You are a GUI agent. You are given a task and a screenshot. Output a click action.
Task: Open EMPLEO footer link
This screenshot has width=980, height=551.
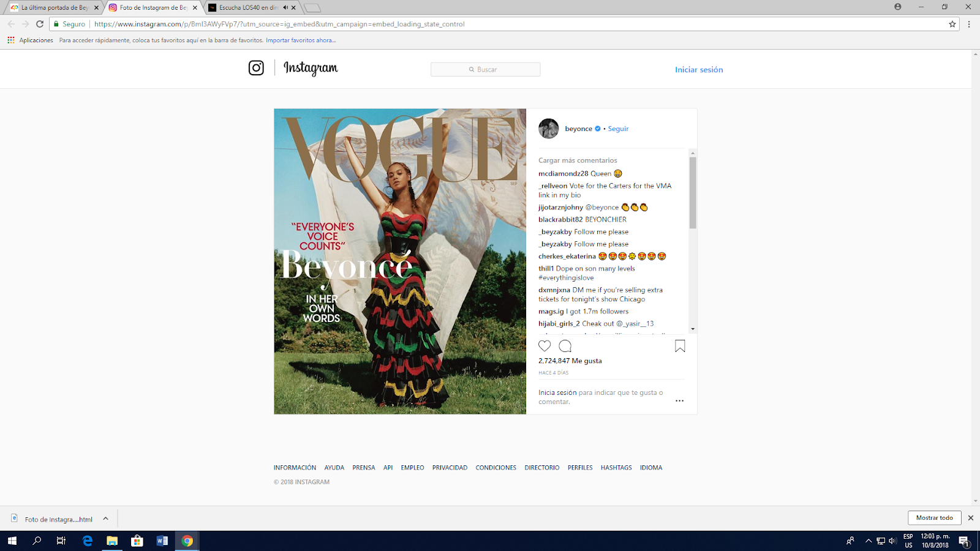(412, 467)
